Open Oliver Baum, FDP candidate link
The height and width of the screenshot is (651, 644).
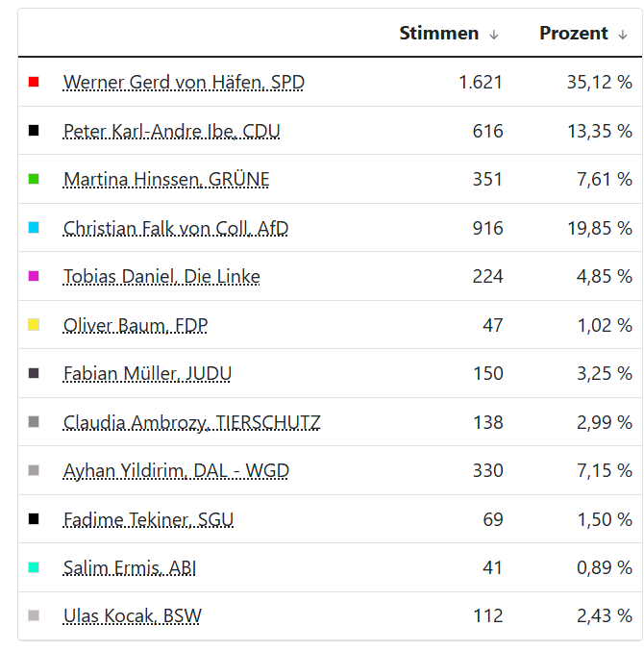click(x=136, y=325)
